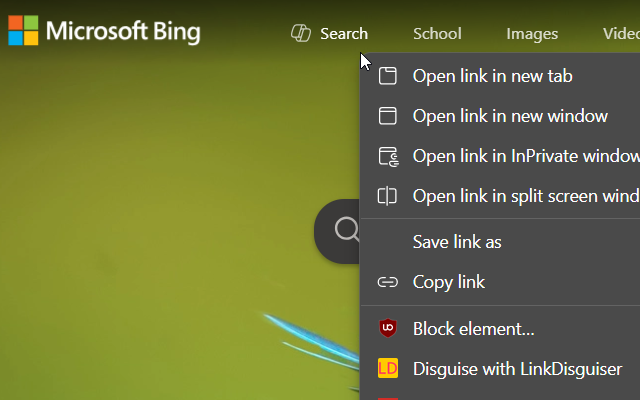
Task: Click the chain link icon beside Copy link
Action: pyautogui.click(x=387, y=282)
